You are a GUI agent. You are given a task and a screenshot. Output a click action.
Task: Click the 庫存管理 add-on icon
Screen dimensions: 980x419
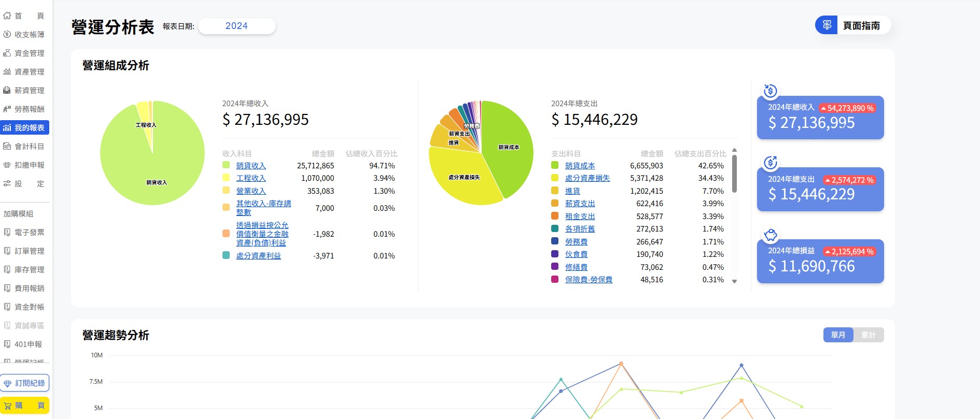(x=7, y=270)
